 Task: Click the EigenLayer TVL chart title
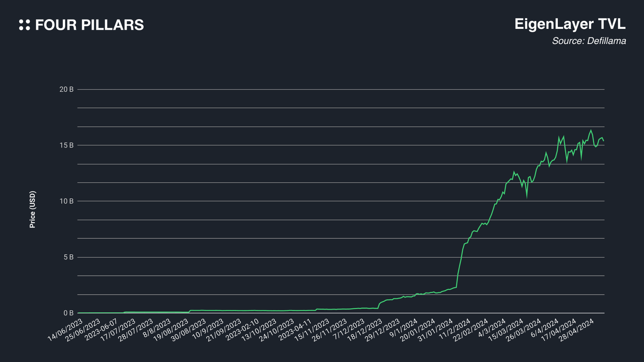tap(570, 24)
